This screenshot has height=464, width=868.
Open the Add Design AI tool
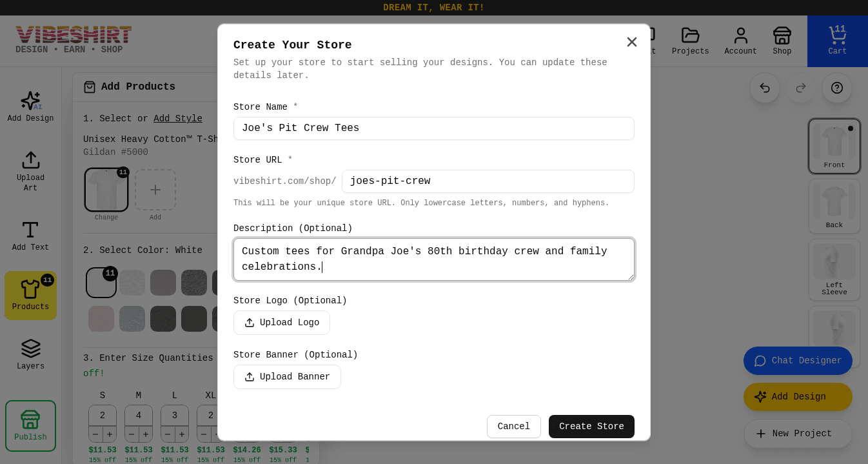(30, 106)
